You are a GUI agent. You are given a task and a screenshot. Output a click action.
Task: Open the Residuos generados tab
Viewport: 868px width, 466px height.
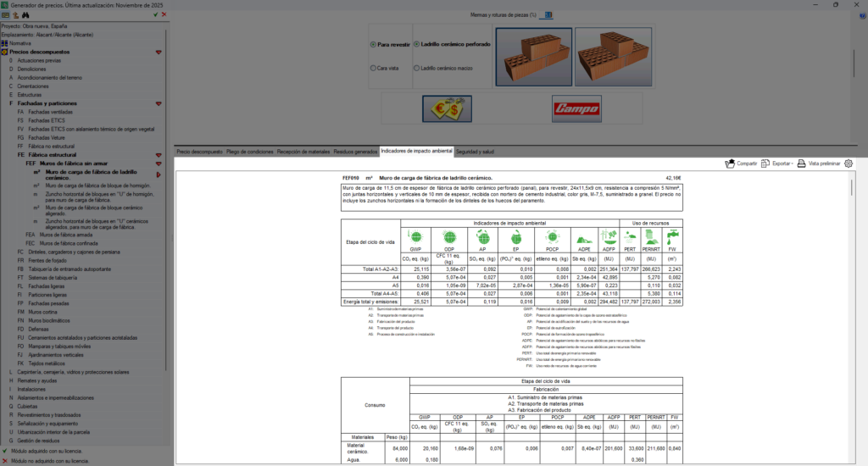pos(355,152)
